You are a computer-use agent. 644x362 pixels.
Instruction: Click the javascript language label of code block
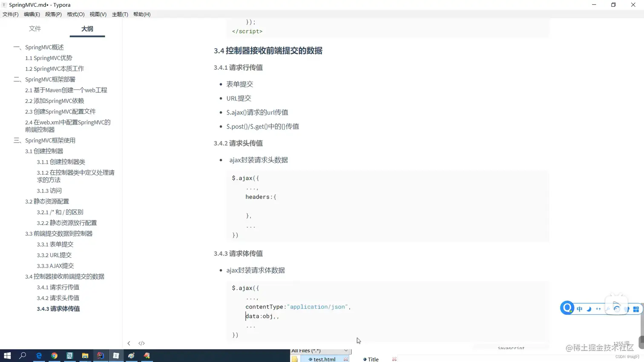(511, 348)
